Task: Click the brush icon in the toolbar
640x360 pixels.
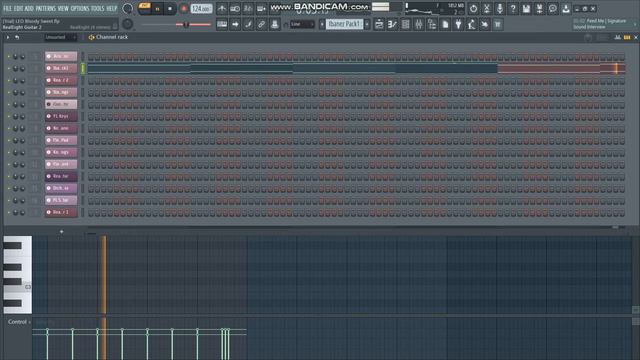Action: [248, 24]
